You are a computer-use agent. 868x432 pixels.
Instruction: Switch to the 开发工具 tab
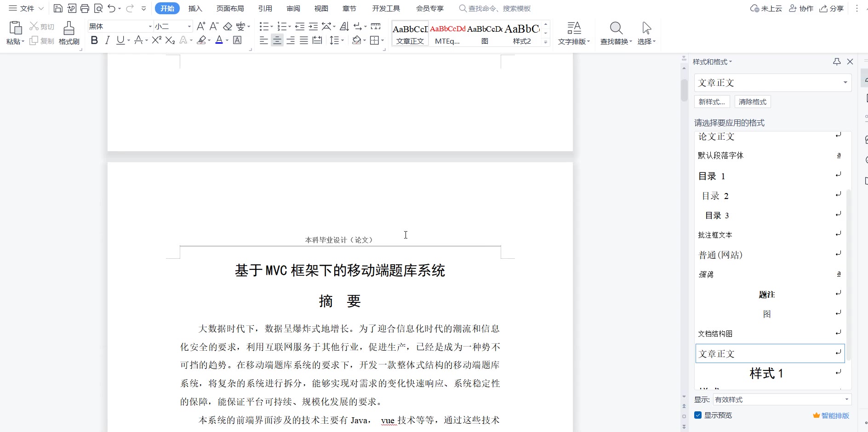[x=386, y=8]
